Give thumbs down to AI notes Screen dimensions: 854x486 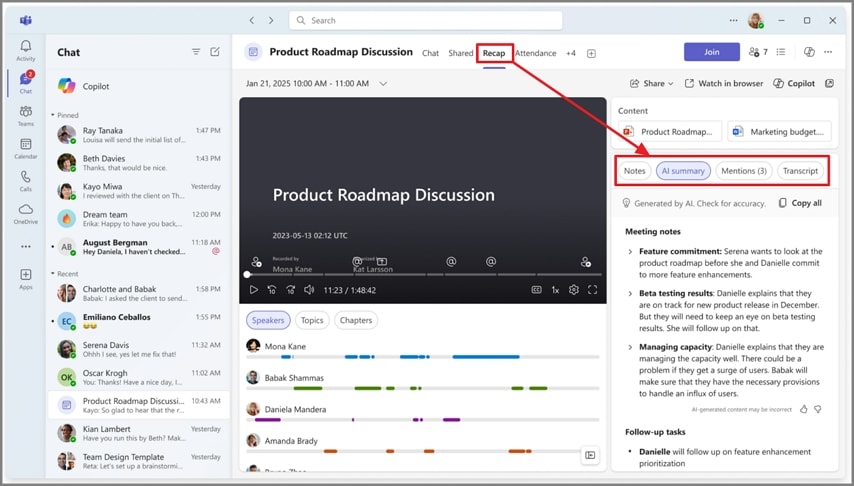(x=818, y=409)
